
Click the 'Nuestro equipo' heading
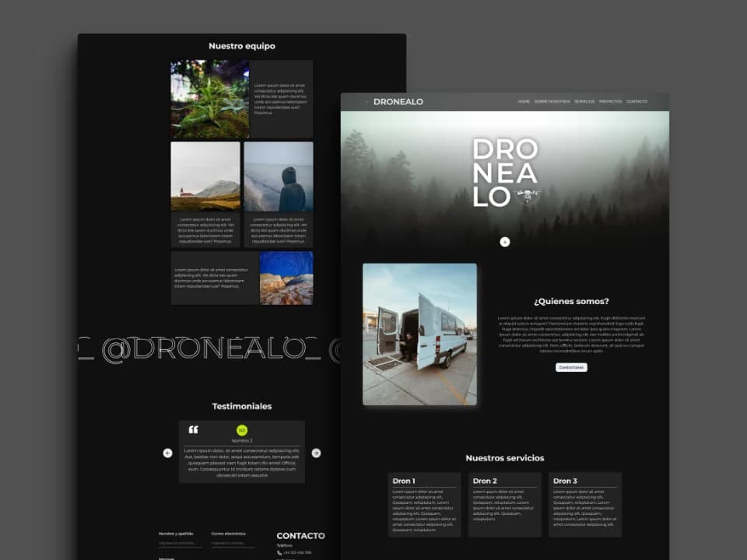click(242, 46)
